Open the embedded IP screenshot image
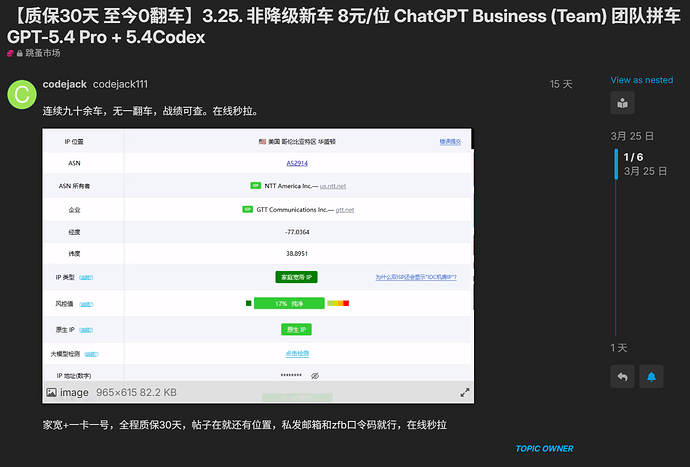This screenshot has width=690, height=467. 258,265
